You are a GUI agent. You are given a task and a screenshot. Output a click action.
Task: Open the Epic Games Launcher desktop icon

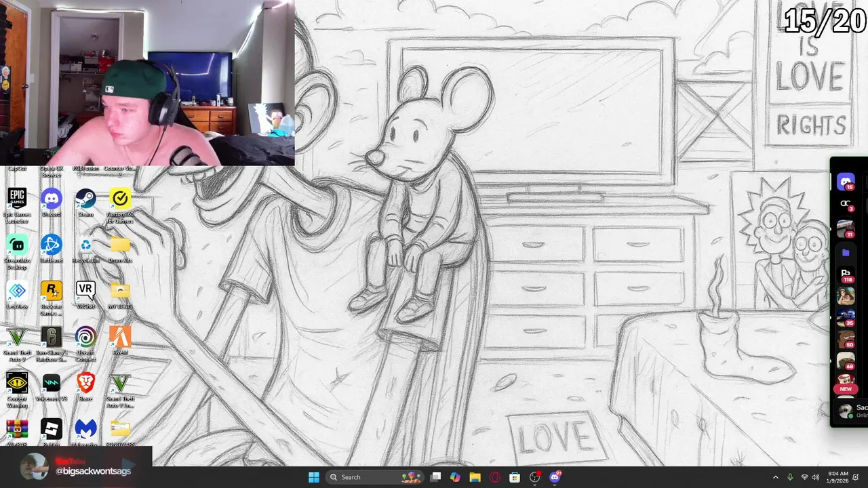(17, 204)
